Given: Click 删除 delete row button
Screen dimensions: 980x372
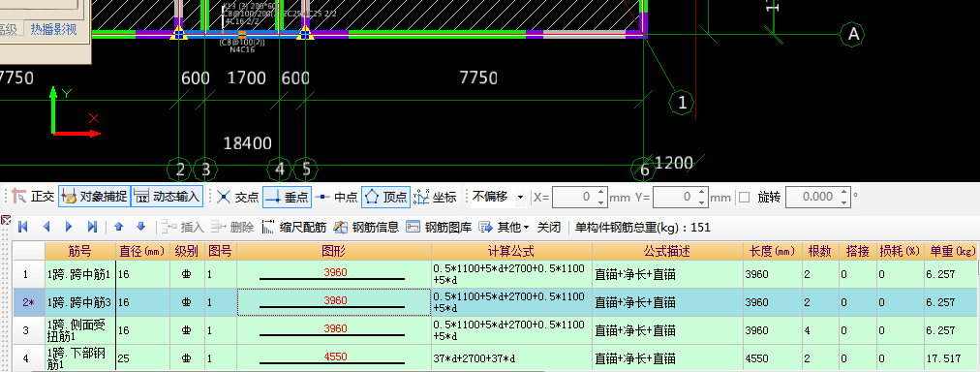Looking at the screenshot, I should pyautogui.click(x=232, y=227).
